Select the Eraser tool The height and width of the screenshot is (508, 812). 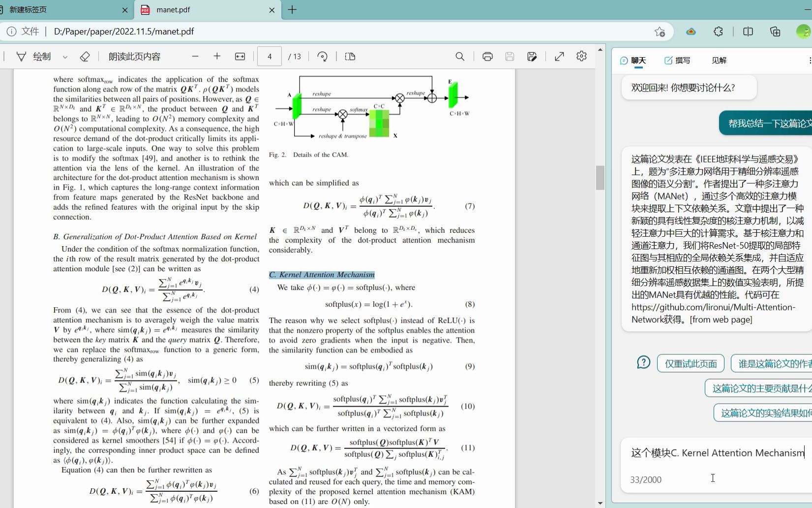(85, 57)
